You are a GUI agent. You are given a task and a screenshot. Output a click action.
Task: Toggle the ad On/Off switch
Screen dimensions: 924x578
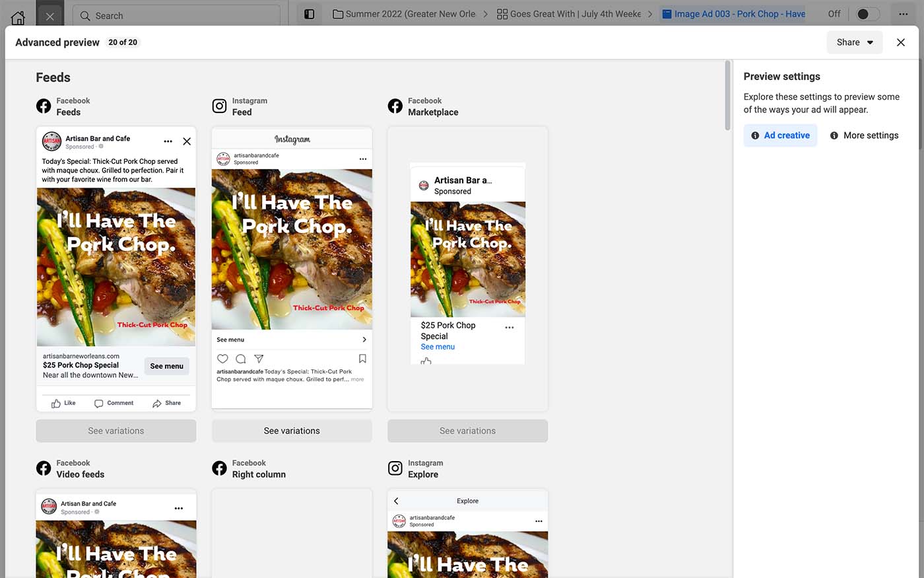pos(867,14)
